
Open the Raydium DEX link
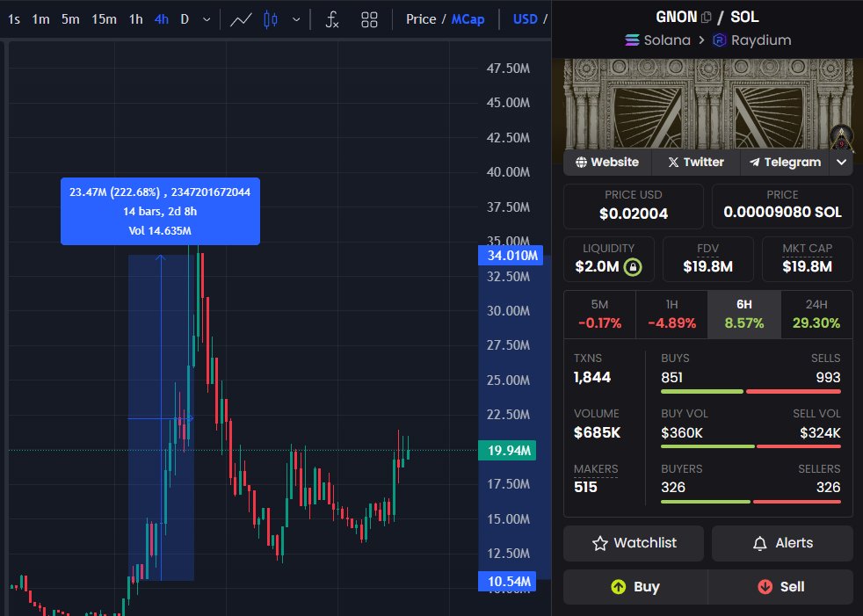click(x=751, y=40)
